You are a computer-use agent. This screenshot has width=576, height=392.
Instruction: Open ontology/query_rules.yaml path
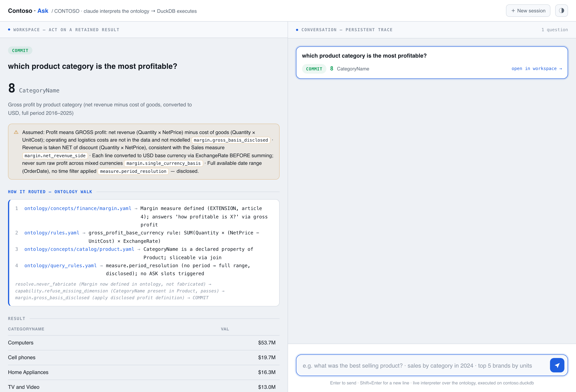click(x=60, y=265)
